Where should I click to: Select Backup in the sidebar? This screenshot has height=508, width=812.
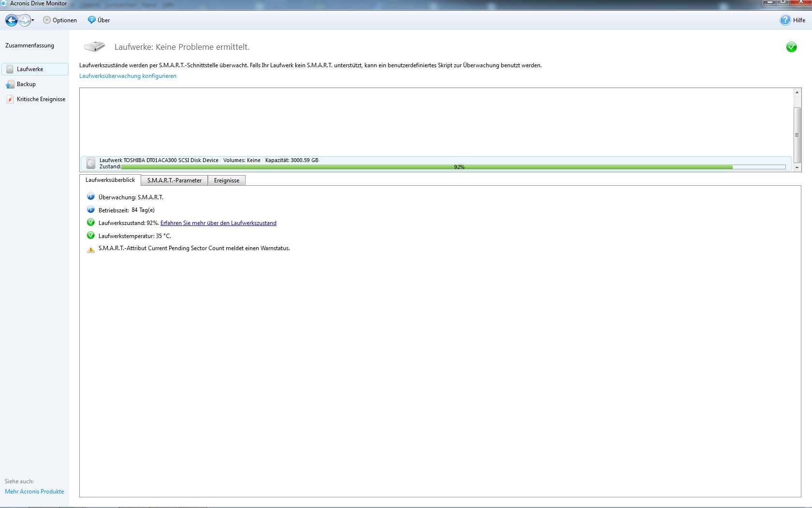[26, 84]
